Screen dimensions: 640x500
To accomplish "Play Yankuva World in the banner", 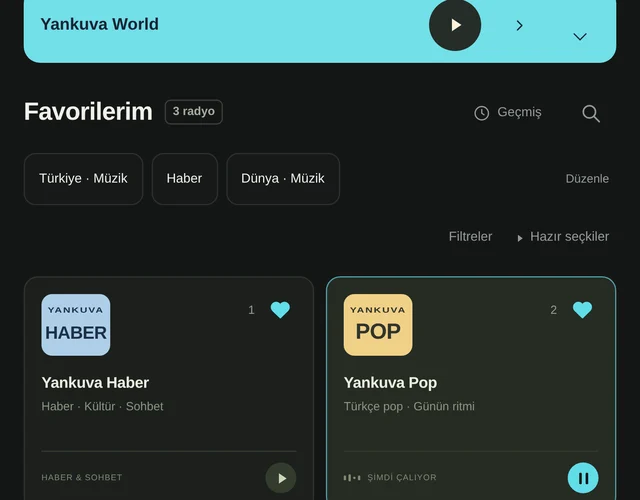I will click(x=455, y=25).
